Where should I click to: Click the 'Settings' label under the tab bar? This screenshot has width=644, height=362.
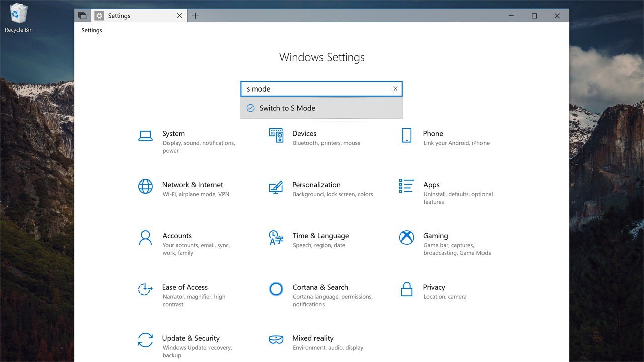(92, 30)
